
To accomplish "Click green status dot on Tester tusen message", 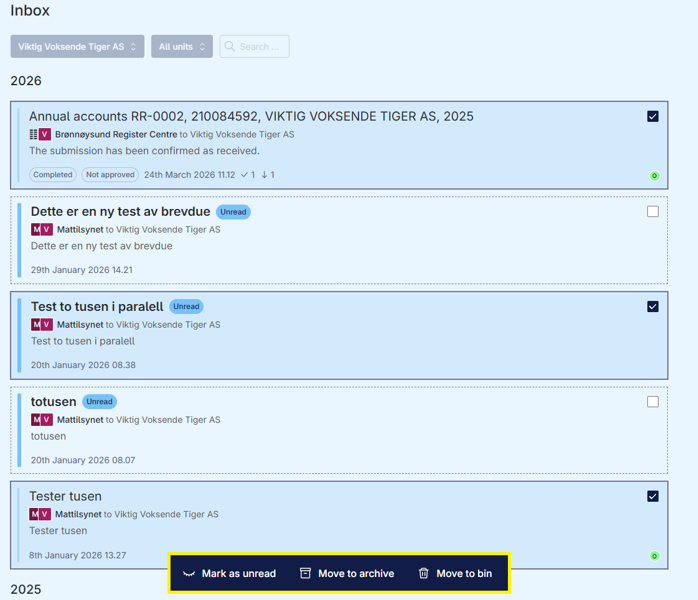I will [x=654, y=556].
